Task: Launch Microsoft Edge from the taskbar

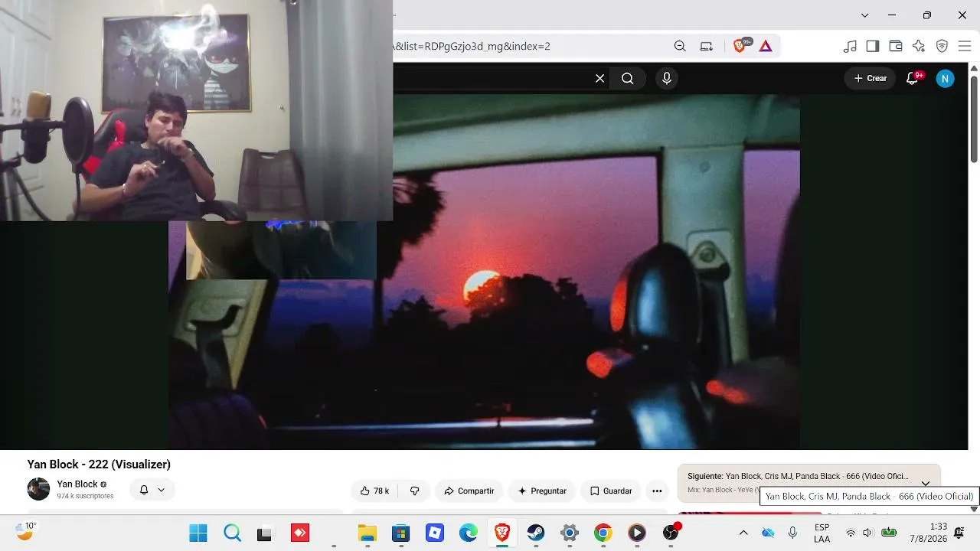Action: [x=469, y=533]
